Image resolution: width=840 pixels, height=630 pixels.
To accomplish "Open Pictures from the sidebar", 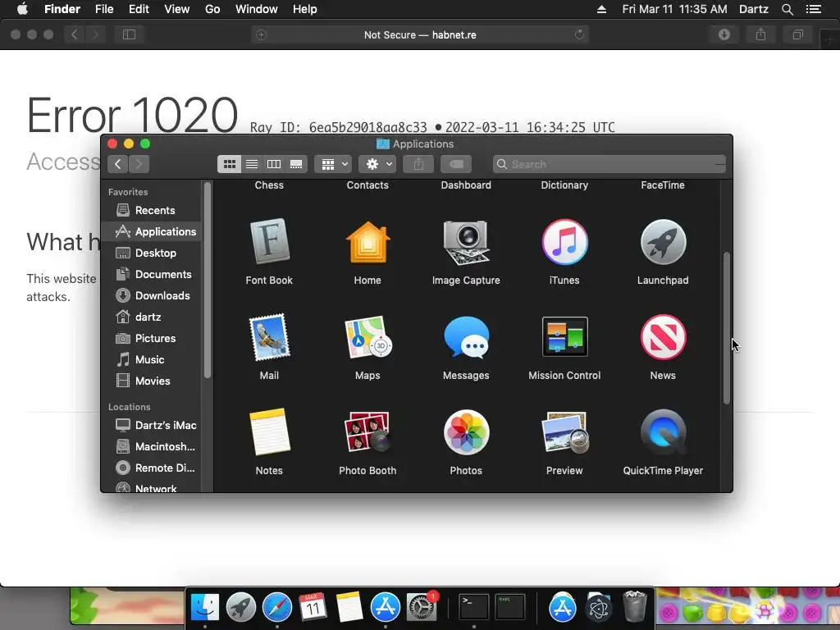I will [151, 338].
